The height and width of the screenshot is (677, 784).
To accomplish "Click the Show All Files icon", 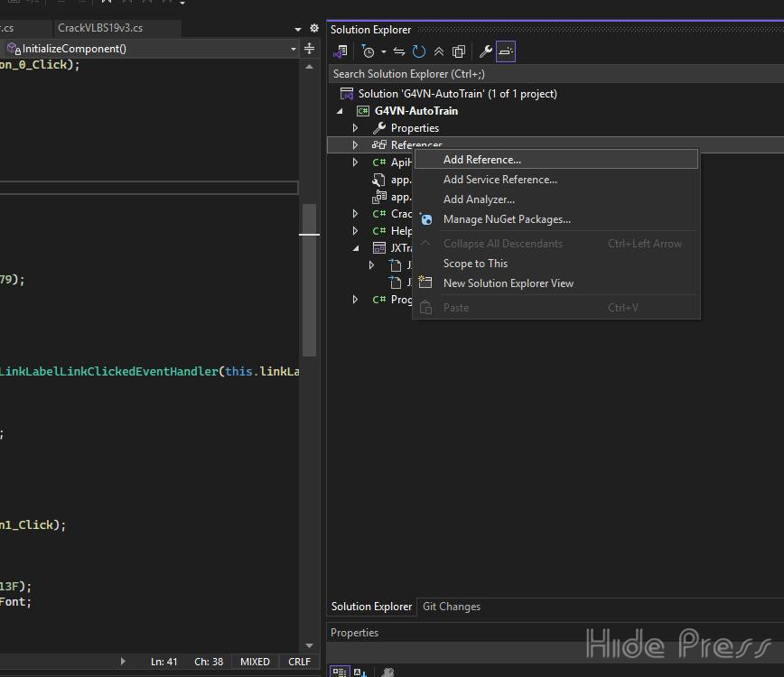I will click(458, 51).
